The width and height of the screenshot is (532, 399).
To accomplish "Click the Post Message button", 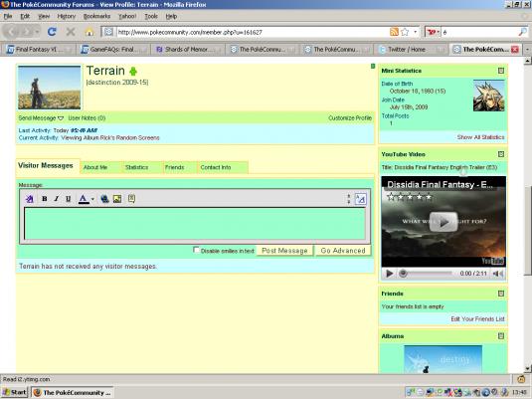I will (x=284, y=251).
